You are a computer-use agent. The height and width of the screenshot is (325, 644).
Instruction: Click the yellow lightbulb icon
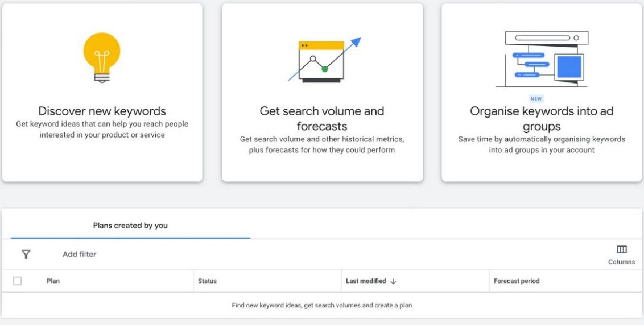click(102, 56)
